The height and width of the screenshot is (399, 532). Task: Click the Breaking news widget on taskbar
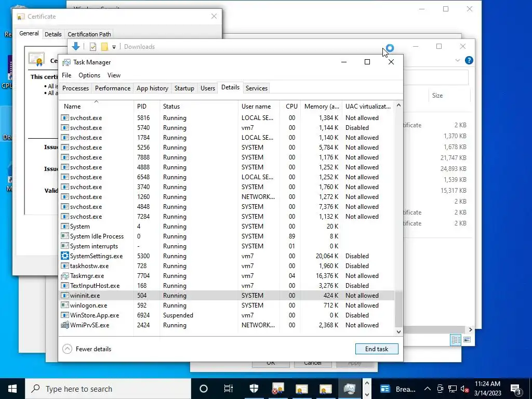(397, 389)
